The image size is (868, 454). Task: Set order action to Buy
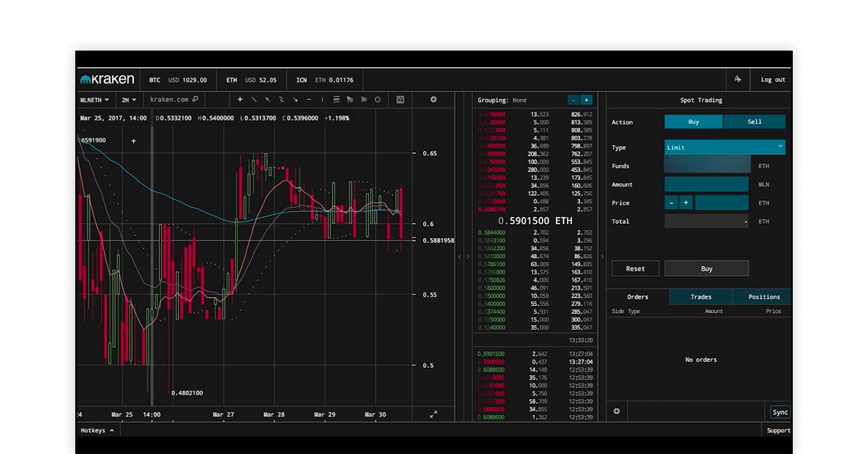693,122
